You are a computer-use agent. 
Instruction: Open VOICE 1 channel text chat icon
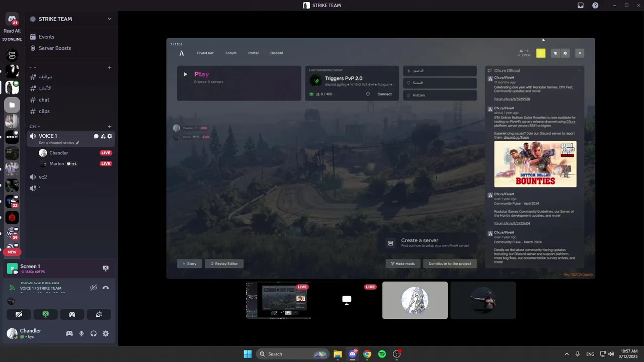96,136
